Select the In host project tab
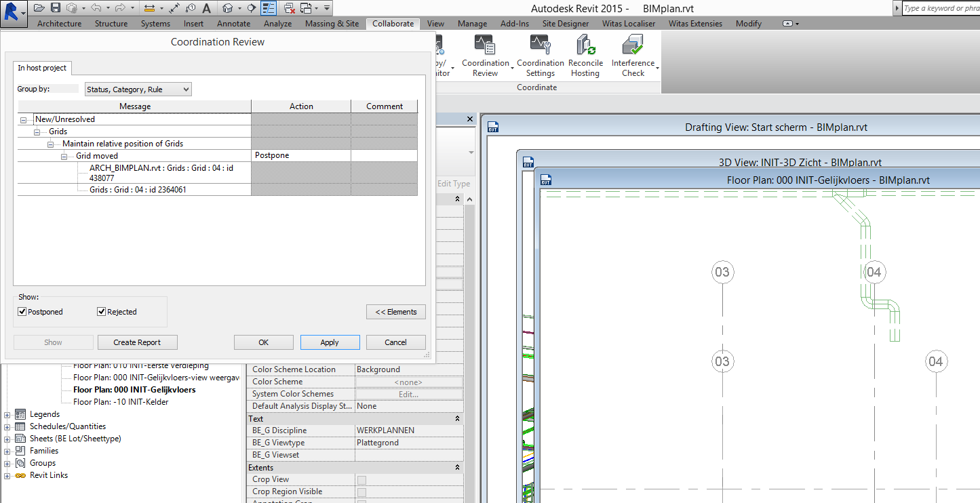This screenshot has height=503, width=980. click(x=42, y=68)
